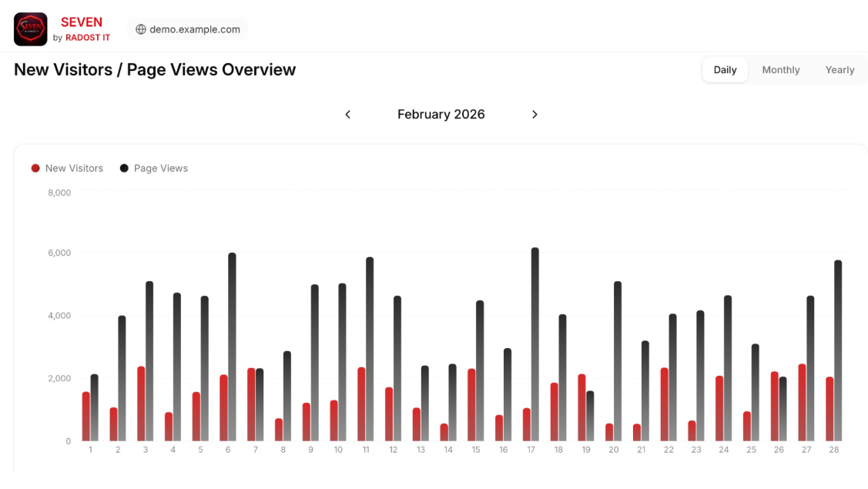Open the demo.example.com site selector

[188, 29]
